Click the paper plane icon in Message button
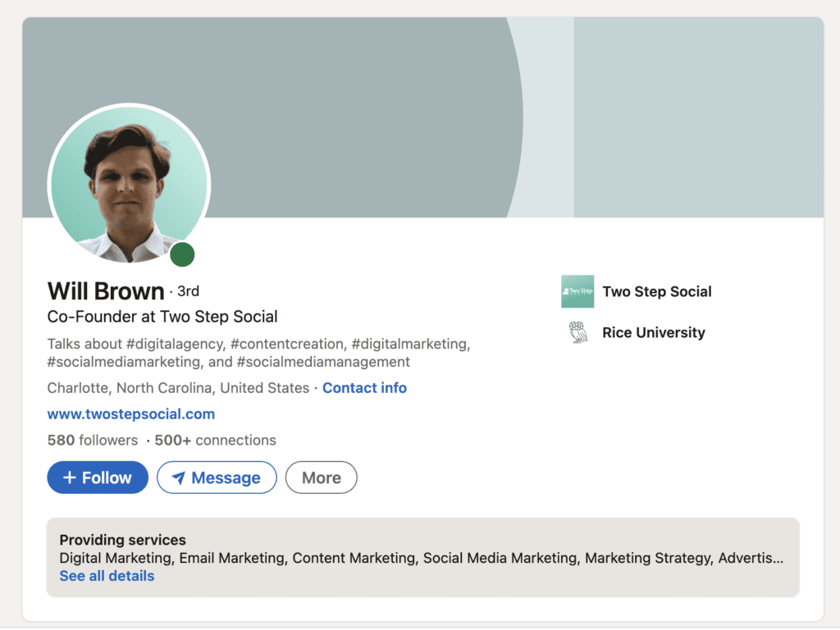840x630 pixels. 178,478
